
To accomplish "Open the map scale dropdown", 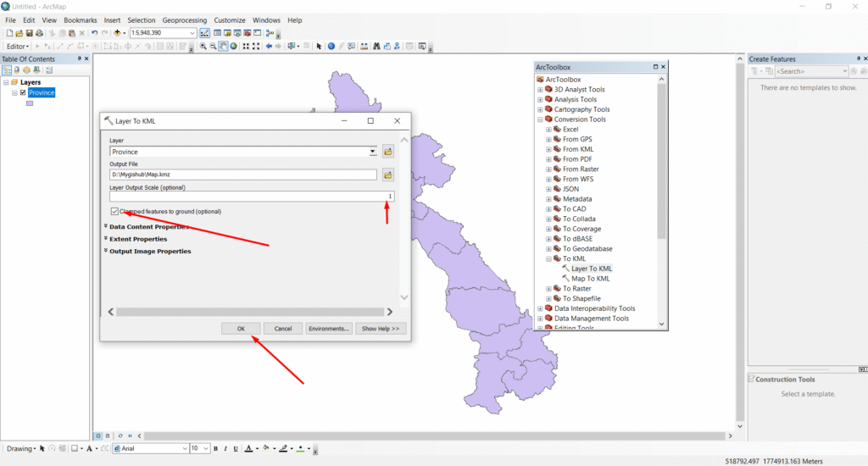I will (x=192, y=33).
